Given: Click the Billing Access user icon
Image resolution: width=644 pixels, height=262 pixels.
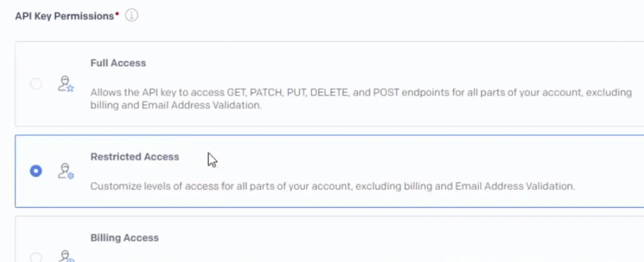Looking at the screenshot, I should coord(65,256).
